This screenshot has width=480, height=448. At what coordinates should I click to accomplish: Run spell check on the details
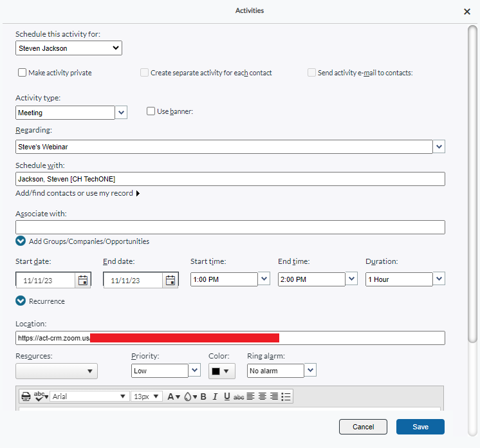41,397
